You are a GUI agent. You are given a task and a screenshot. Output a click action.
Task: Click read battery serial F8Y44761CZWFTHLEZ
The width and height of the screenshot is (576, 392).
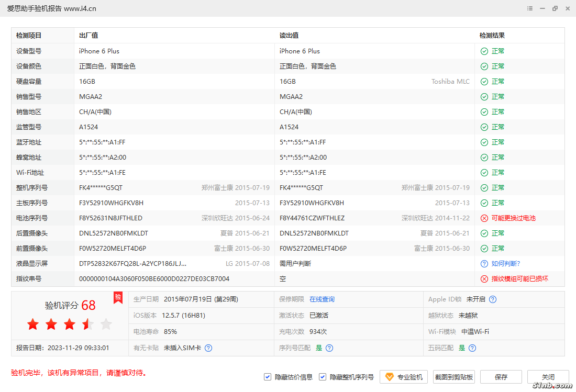click(312, 218)
